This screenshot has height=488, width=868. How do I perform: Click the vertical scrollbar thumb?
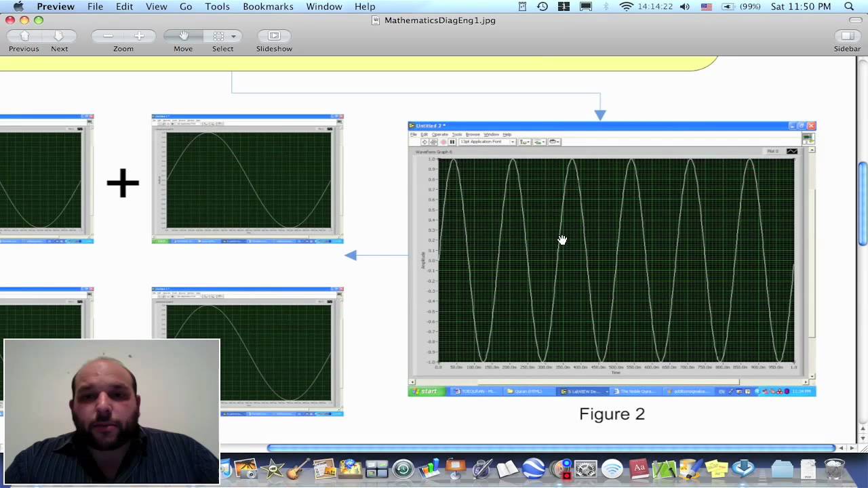863,204
